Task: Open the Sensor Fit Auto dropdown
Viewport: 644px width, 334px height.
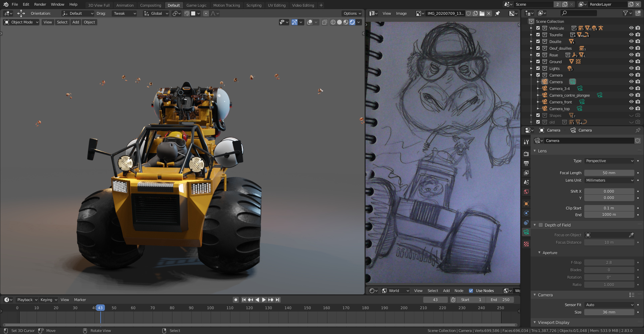Action: 609,305
